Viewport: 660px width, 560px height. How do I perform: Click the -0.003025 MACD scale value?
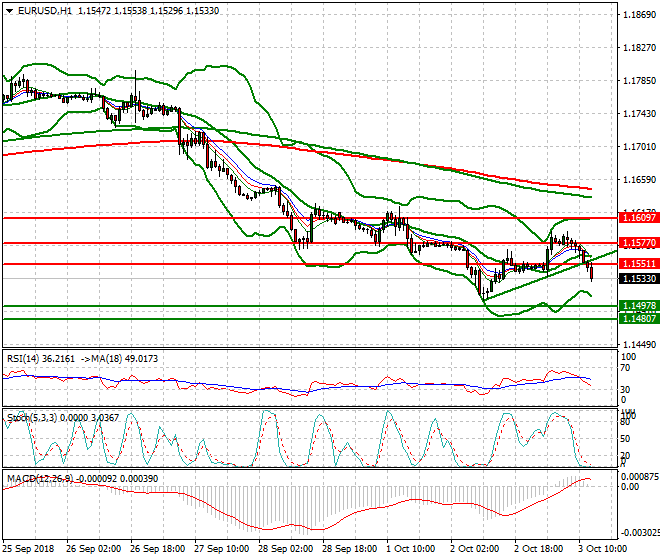click(x=640, y=533)
